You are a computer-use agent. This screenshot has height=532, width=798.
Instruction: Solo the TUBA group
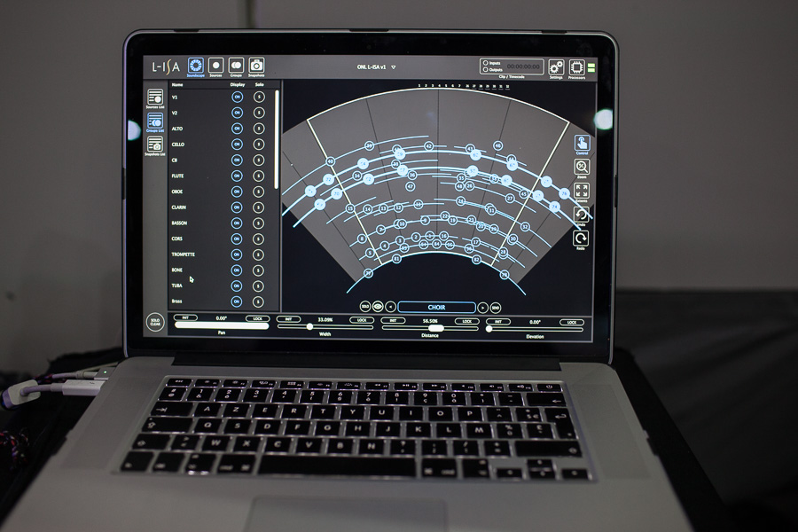259,286
